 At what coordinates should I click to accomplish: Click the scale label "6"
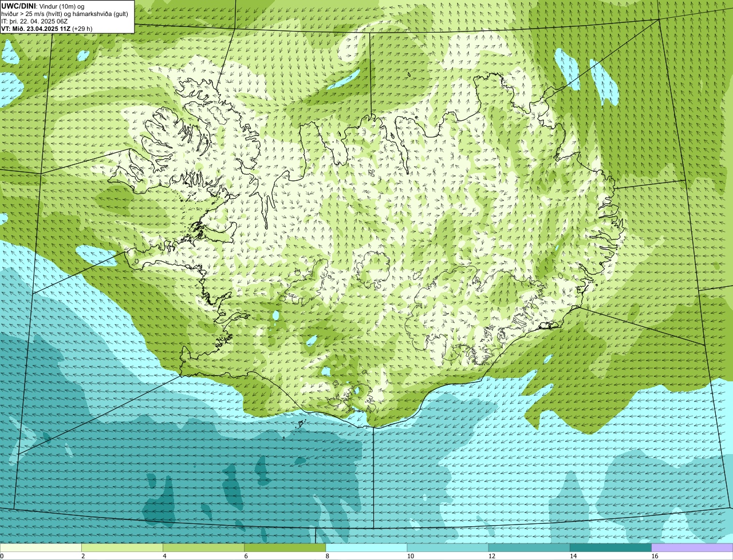click(x=246, y=556)
